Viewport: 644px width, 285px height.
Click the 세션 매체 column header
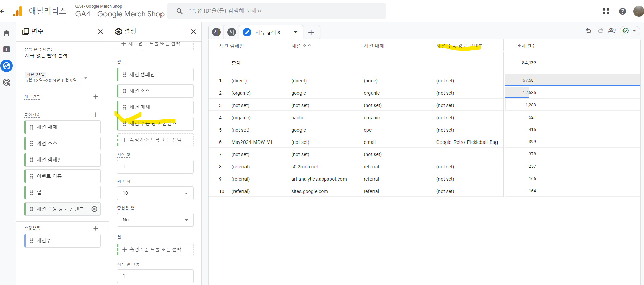point(374,46)
